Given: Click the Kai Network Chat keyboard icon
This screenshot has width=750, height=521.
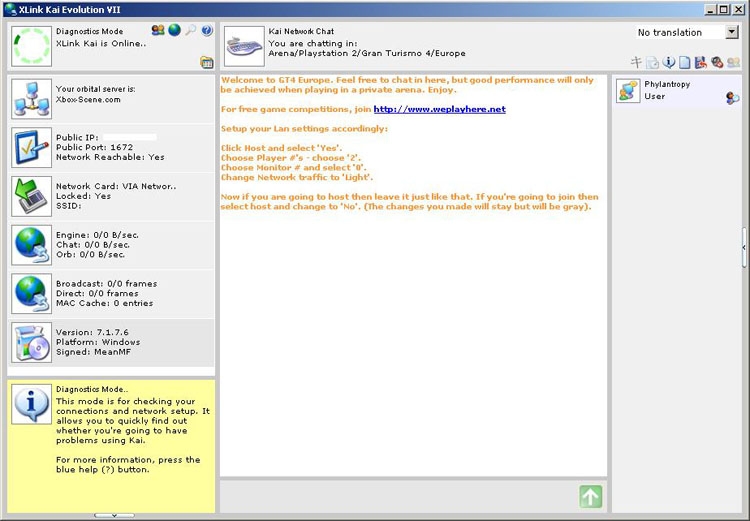Looking at the screenshot, I should click(x=244, y=46).
